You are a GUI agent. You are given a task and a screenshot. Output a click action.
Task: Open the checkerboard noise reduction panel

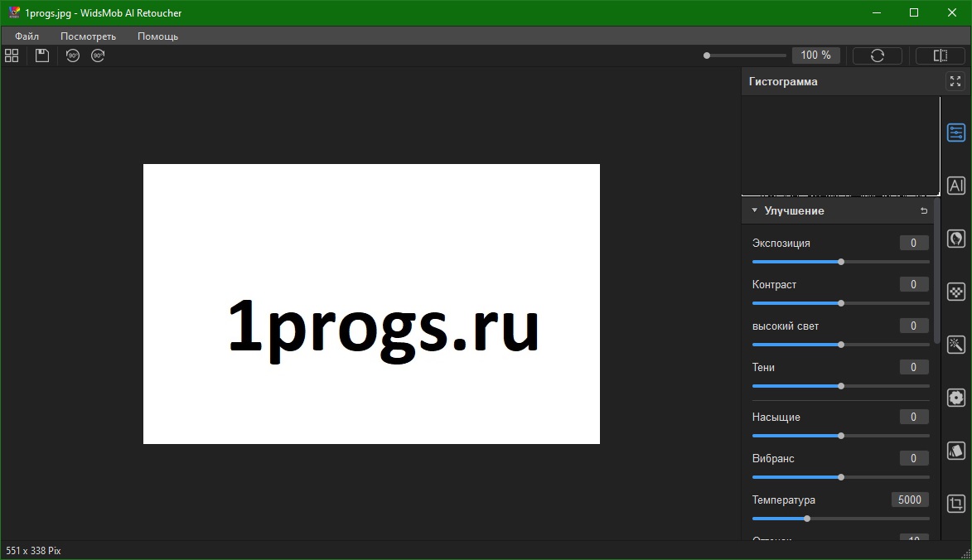tap(956, 292)
